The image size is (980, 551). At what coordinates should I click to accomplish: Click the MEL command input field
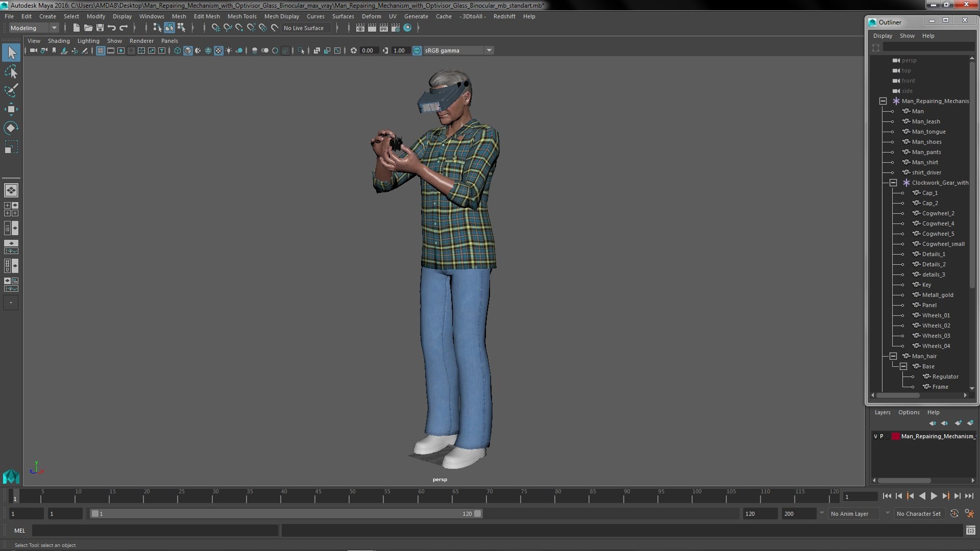point(155,531)
